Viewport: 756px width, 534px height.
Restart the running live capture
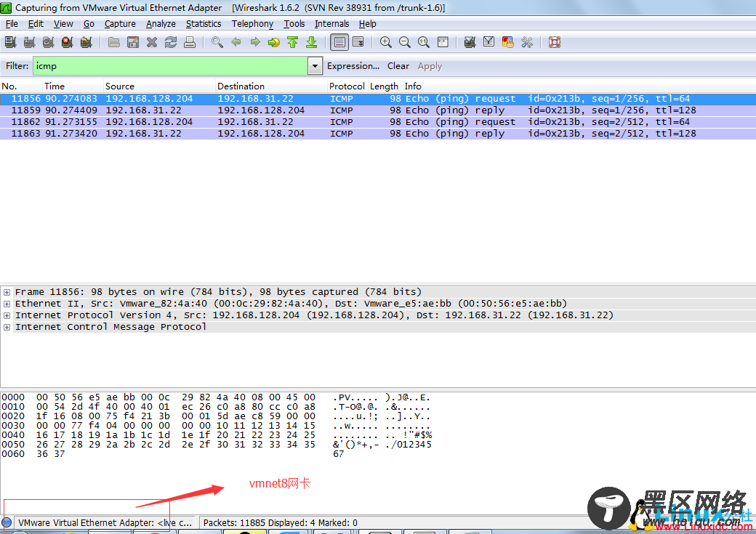(x=87, y=42)
